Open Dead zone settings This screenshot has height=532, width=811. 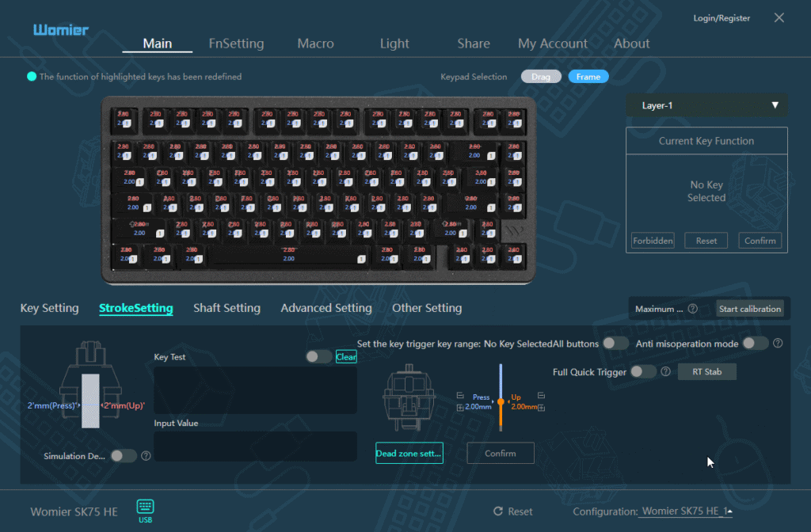click(409, 454)
